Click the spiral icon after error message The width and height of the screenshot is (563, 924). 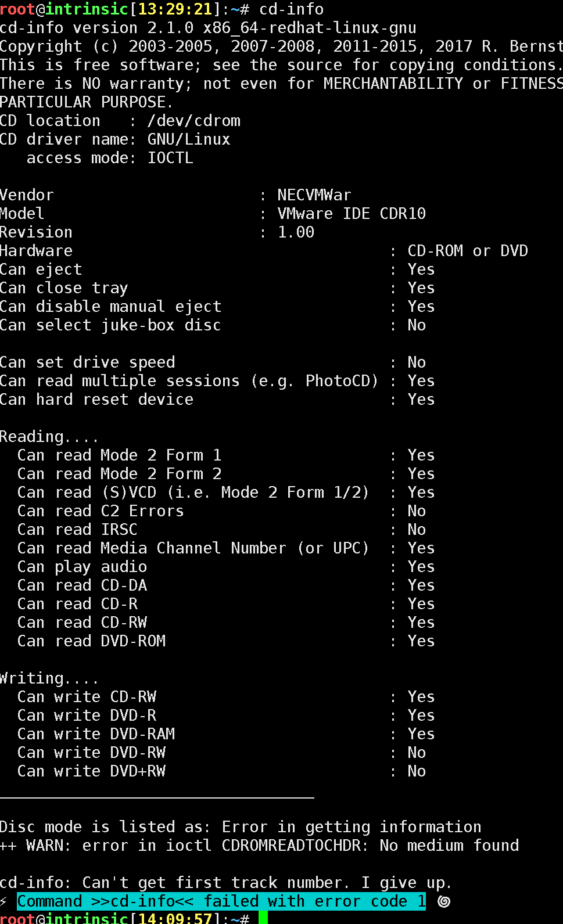click(x=444, y=901)
